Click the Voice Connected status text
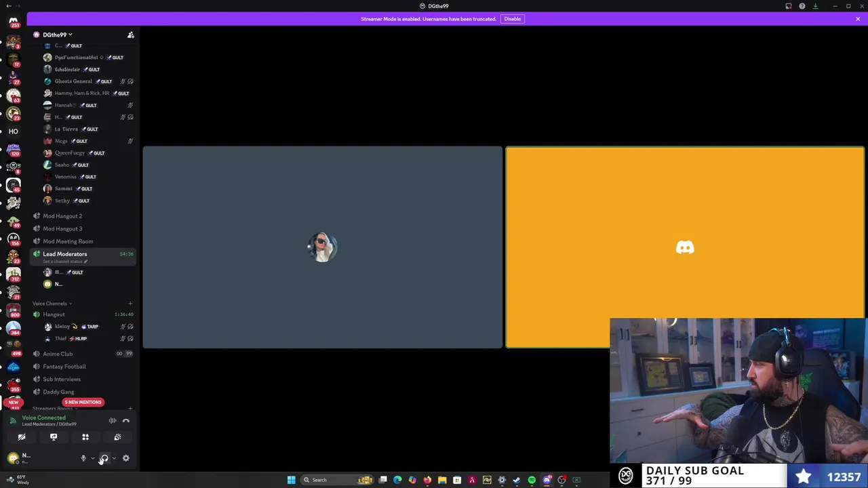 tap(43, 418)
